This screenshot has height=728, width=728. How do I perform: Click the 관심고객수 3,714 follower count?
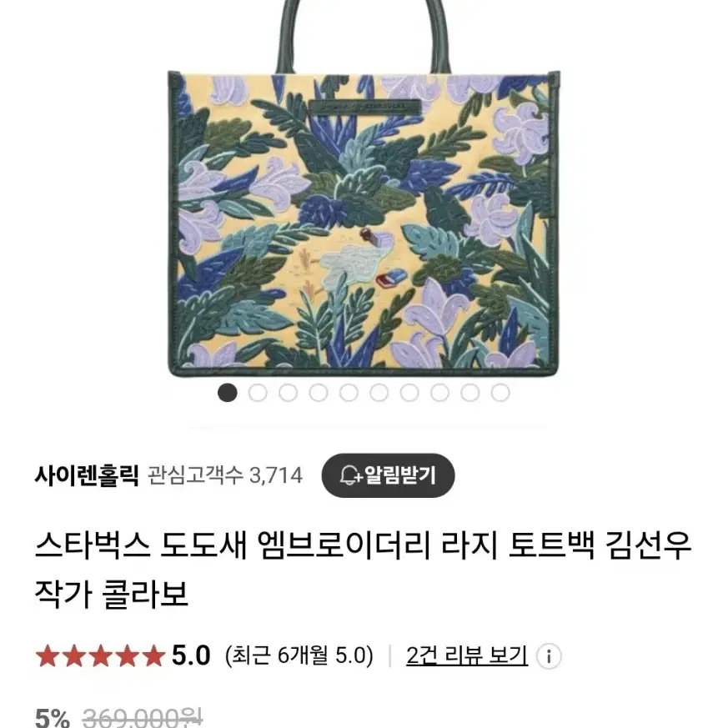tap(225, 475)
